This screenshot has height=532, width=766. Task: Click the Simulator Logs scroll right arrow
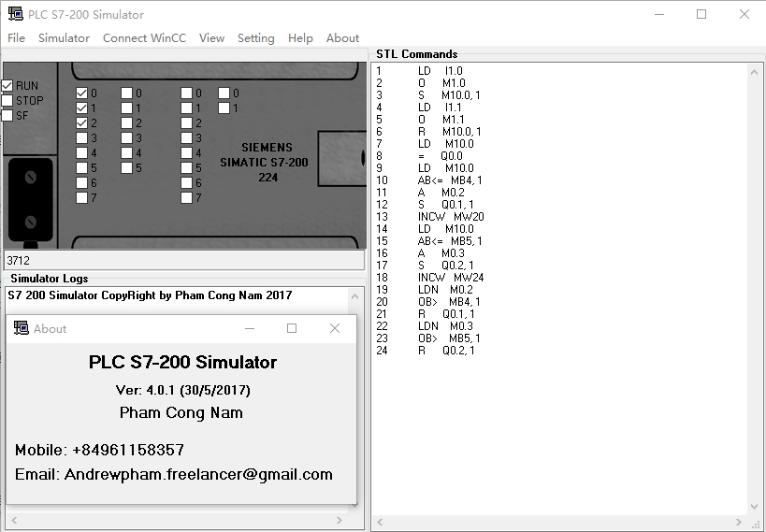coord(340,520)
